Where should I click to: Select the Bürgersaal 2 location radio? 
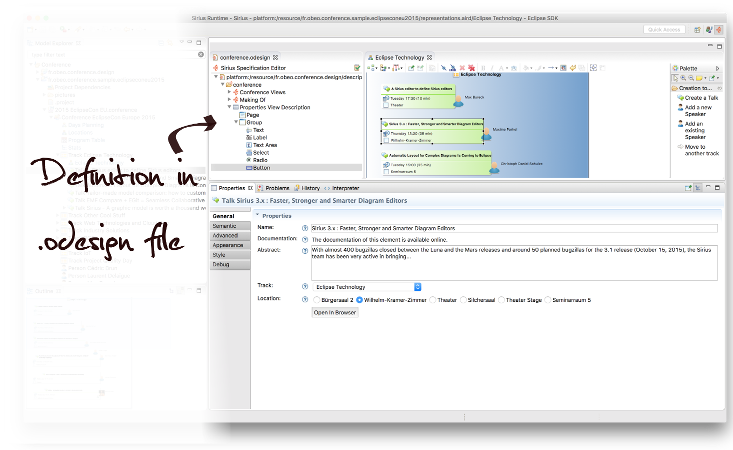point(316,300)
